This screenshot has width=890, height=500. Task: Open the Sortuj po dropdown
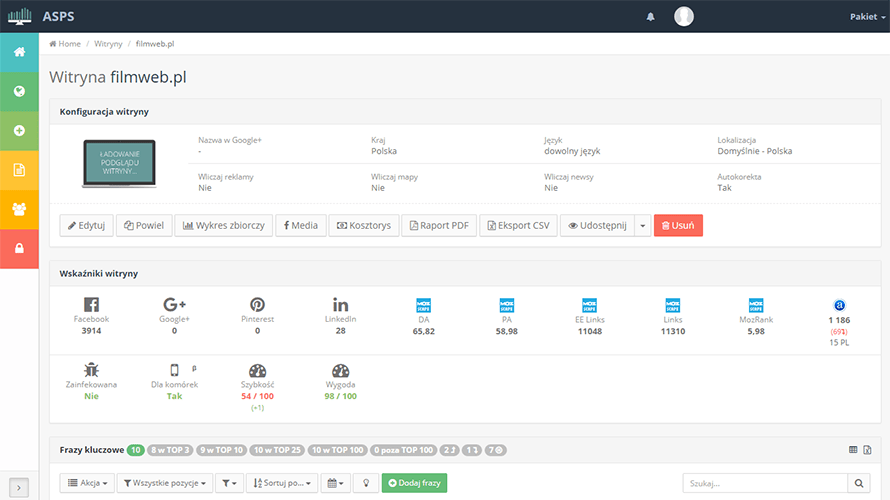click(282, 483)
